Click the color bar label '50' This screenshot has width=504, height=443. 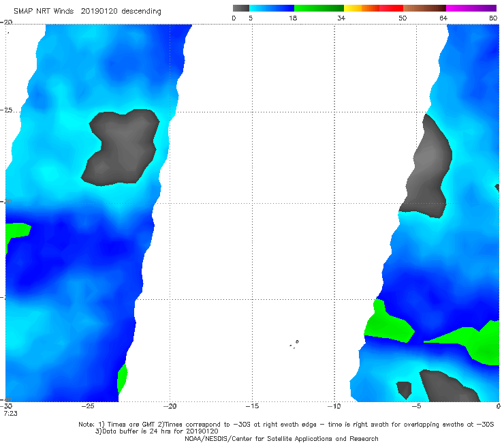(403, 18)
